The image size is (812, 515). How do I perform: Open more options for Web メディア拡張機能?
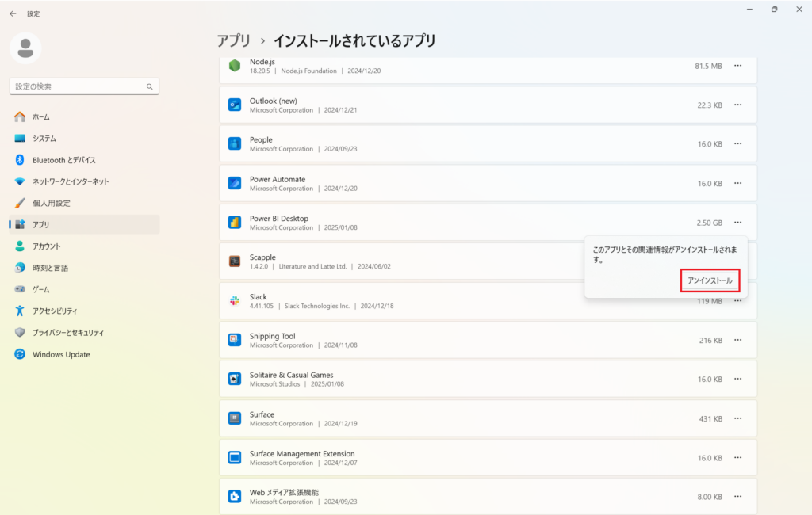(x=738, y=496)
